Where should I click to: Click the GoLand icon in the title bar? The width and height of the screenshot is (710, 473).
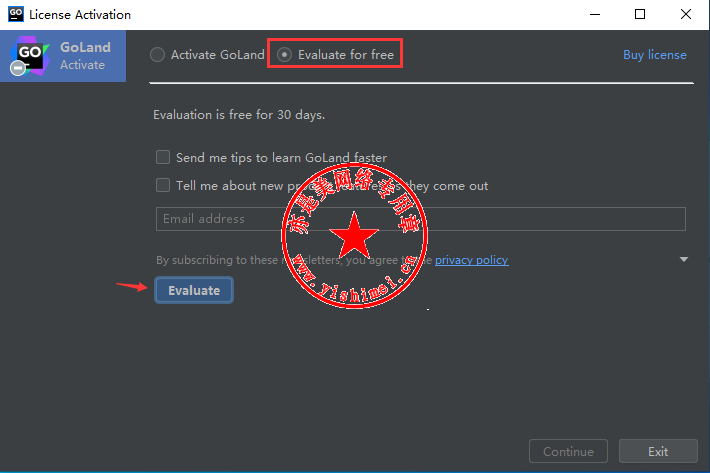pos(16,14)
